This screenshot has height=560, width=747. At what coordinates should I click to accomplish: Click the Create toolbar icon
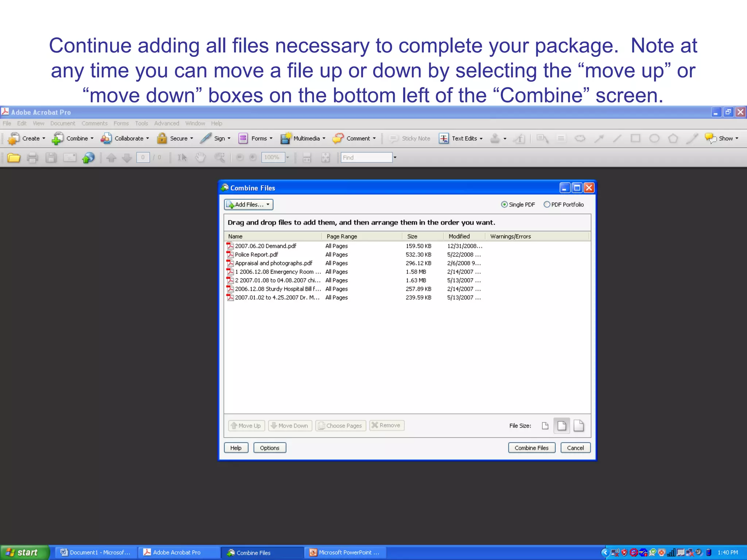click(14, 139)
